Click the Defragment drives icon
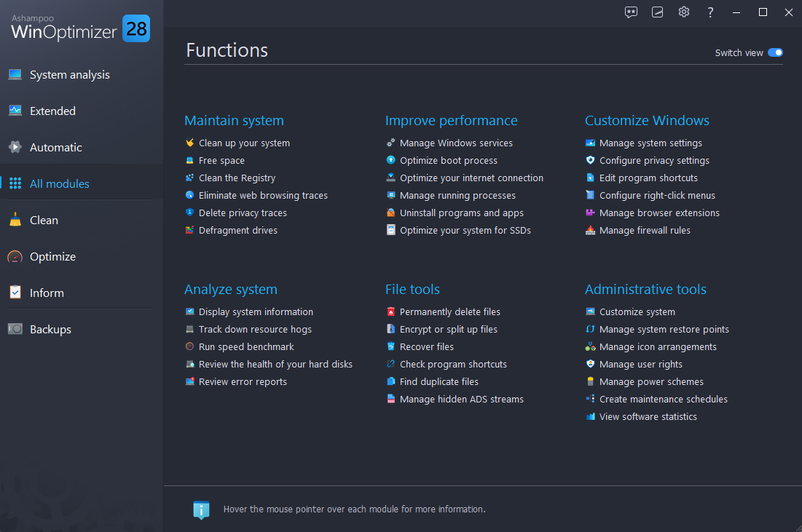This screenshot has height=532, width=802. (189, 230)
